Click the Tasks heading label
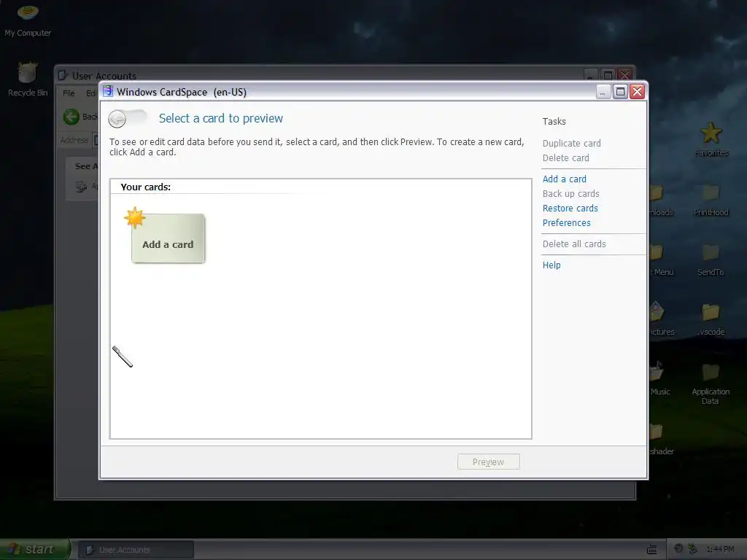This screenshot has height=560, width=747. [554, 122]
